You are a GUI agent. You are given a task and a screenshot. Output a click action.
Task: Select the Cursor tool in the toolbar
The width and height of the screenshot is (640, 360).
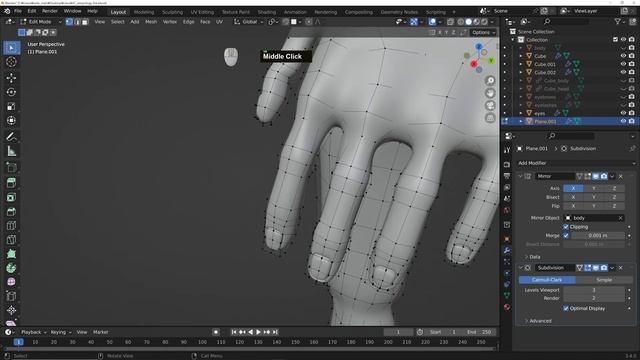(x=11, y=62)
